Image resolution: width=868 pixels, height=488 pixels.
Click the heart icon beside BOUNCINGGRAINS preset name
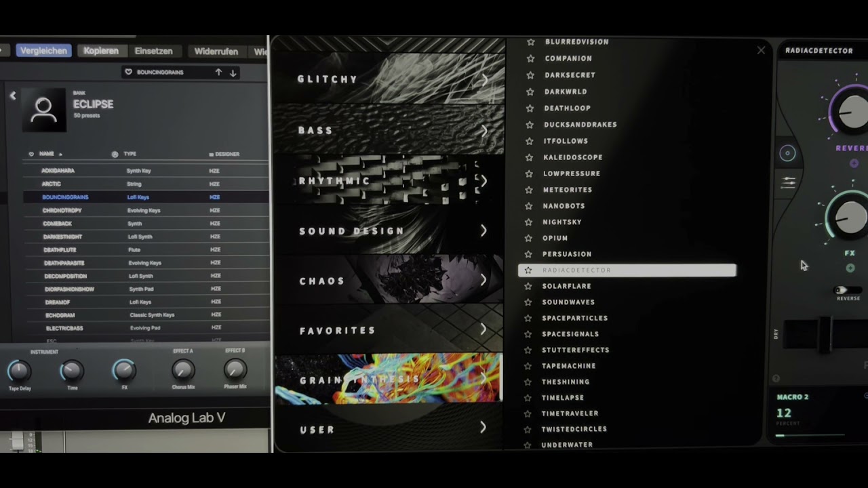click(x=128, y=72)
